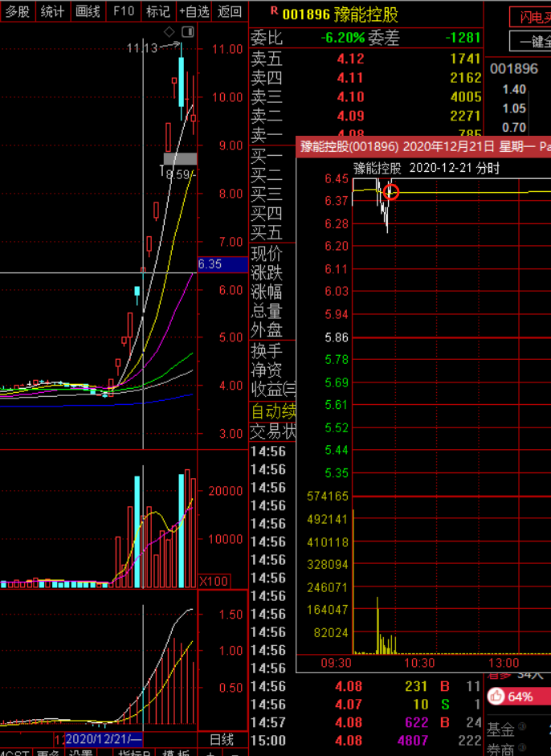The width and height of the screenshot is (551, 756).
Task: Click the 64% thumbs-up icon
Action: (x=496, y=697)
